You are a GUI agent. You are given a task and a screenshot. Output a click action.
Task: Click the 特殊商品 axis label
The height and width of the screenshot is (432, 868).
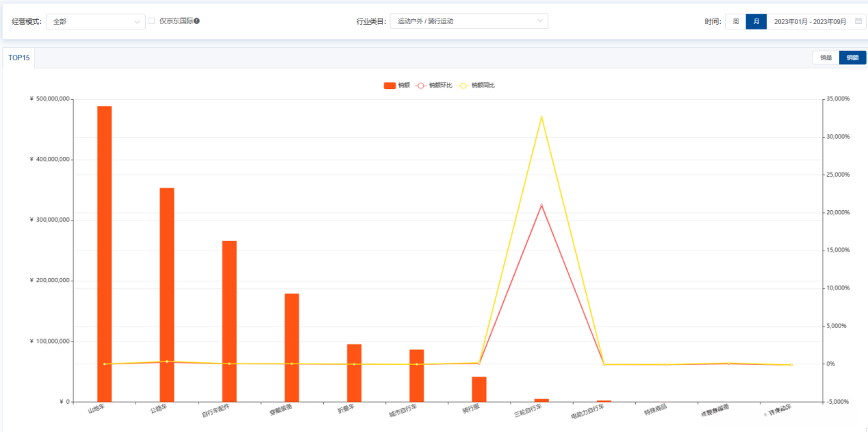[x=655, y=410]
